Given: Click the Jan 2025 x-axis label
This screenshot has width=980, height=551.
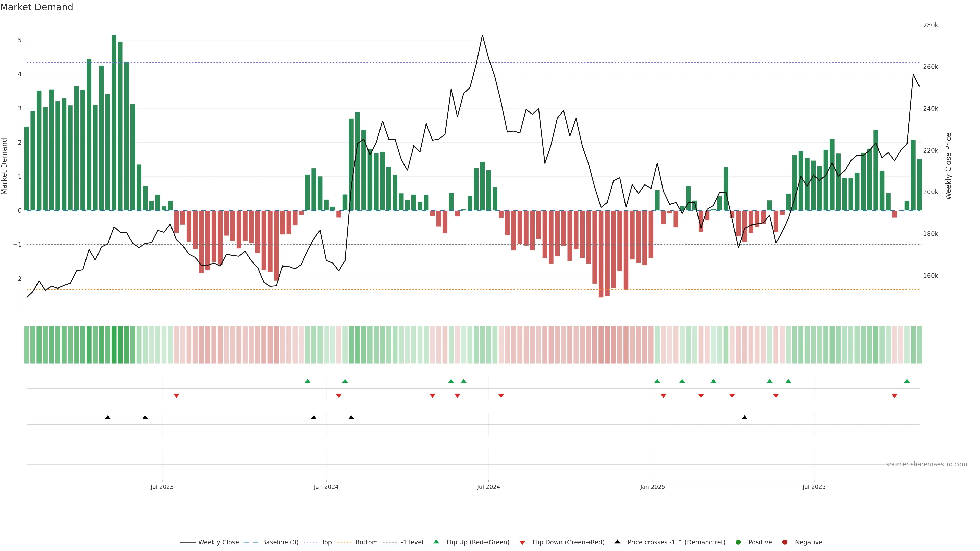Looking at the screenshot, I should 653,487.
